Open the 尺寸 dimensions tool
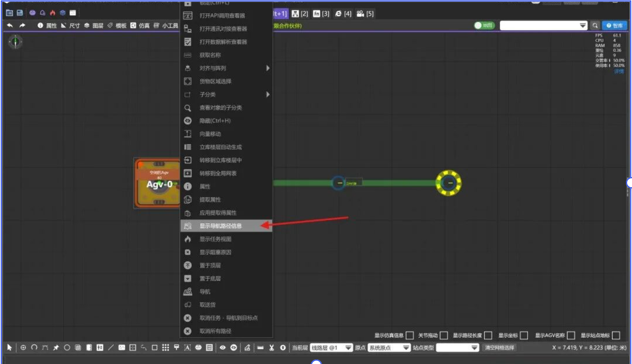 tap(71, 26)
